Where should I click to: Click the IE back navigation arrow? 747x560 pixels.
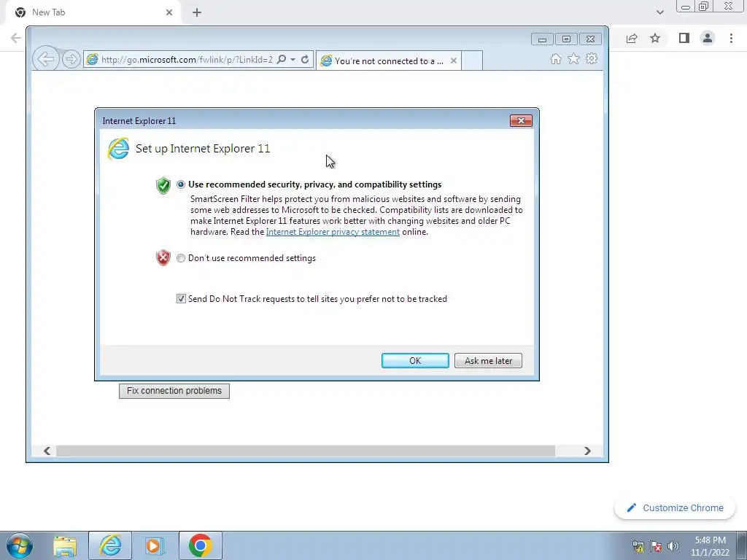coord(46,60)
